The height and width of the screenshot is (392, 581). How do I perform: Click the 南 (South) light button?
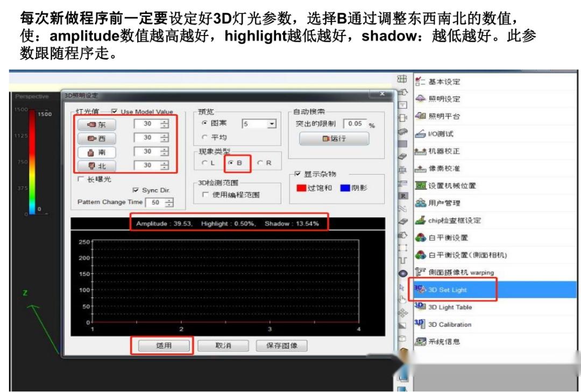click(x=97, y=152)
